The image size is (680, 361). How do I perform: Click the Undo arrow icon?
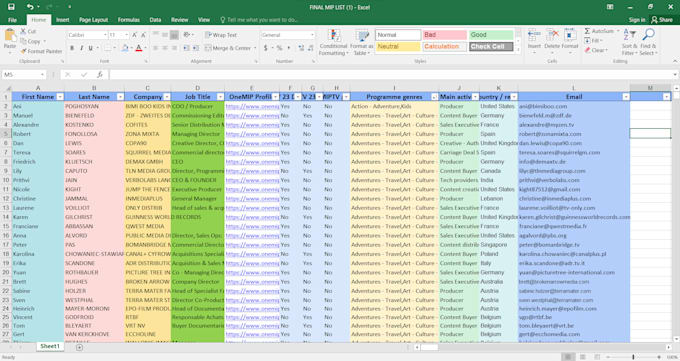[30, 7]
